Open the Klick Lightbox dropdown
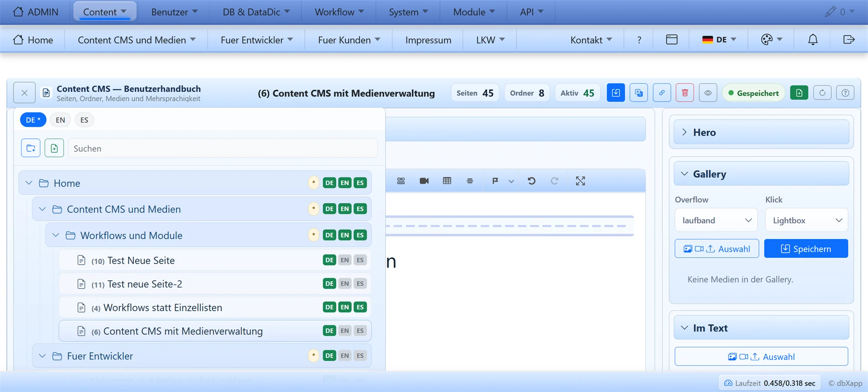 click(x=807, y=220)
